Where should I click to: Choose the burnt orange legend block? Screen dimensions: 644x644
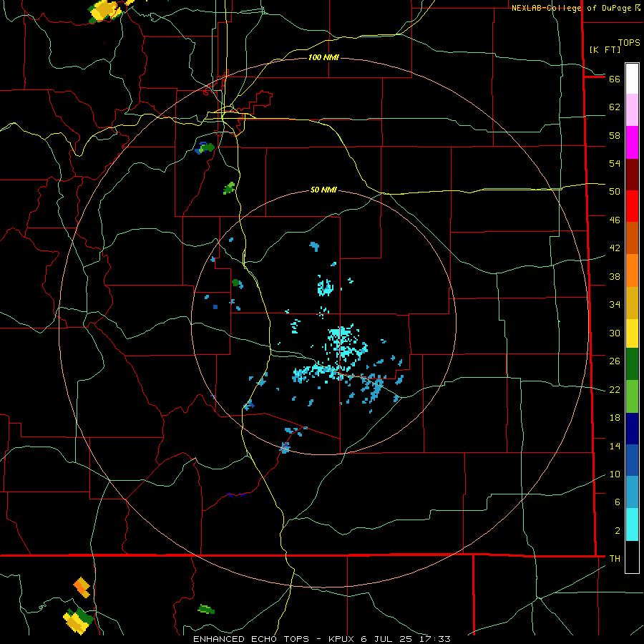pyautogui.click(x=632, y=238)
